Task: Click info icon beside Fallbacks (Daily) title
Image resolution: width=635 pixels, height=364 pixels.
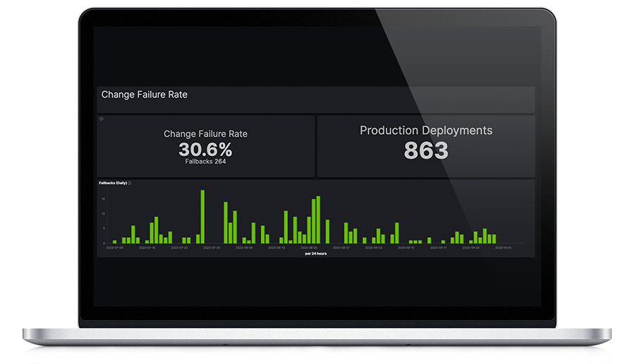Action: [x=130, y=183]
